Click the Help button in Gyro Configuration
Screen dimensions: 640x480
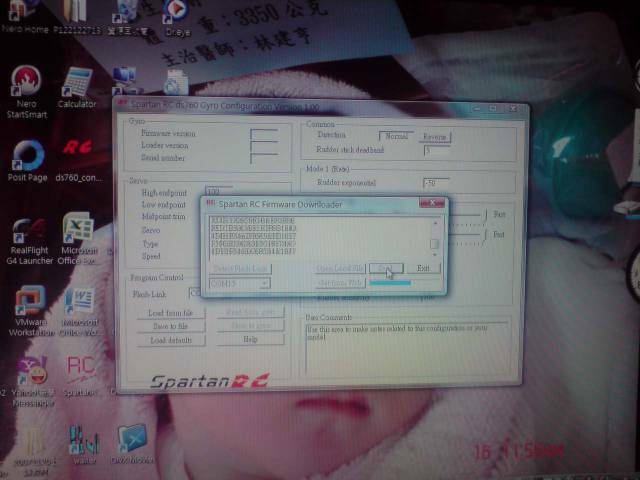click(250, 340)
